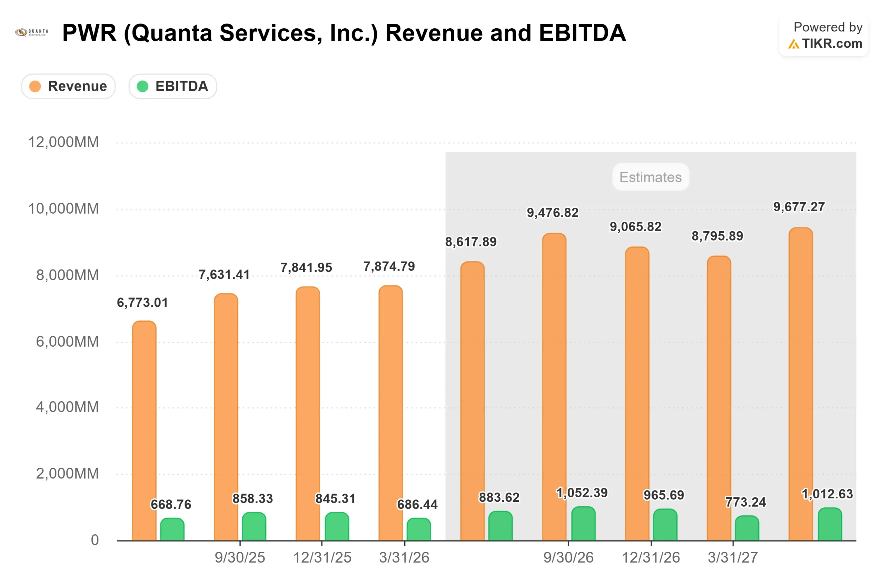Screen dimensions: 883x588
Task: Click the 883.62 EBITDA estimate bar
Action: point(500,526)
